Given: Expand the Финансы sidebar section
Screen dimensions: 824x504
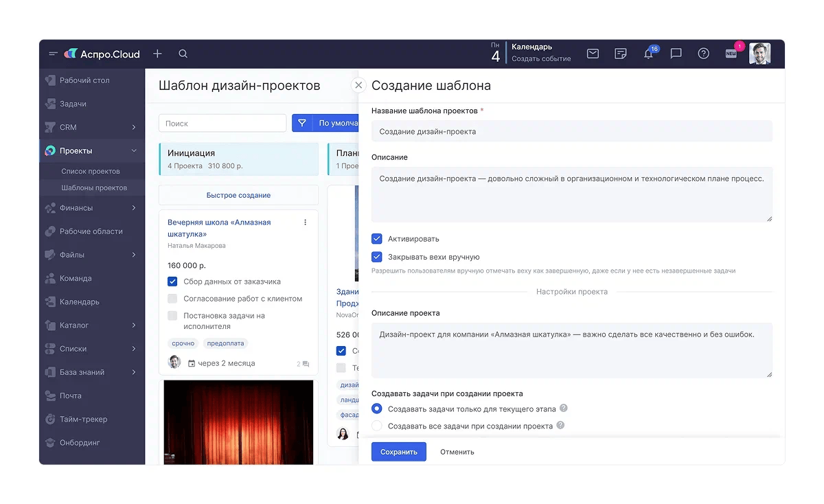Looking at the screenshot, I should coord(133,208).
